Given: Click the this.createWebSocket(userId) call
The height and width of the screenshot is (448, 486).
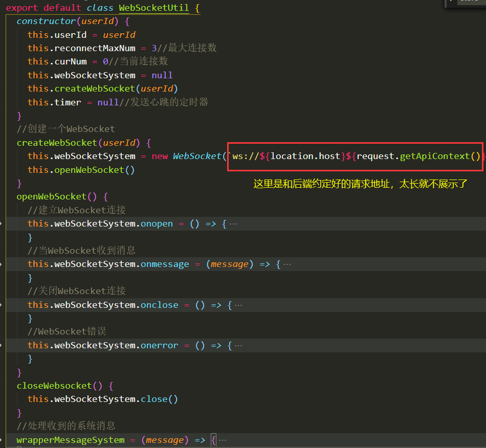Looking at the screenshot, I should [103, 88].
